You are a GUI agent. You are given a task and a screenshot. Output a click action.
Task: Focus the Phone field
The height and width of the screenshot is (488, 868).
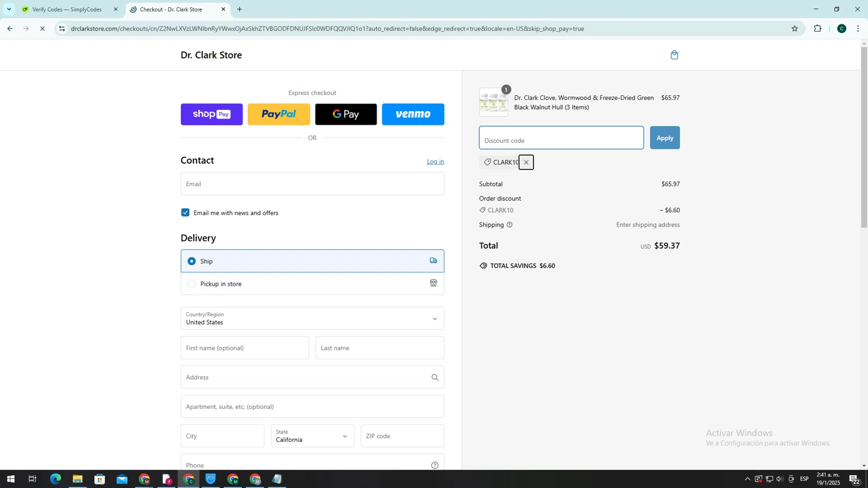(x=312, y=463)
